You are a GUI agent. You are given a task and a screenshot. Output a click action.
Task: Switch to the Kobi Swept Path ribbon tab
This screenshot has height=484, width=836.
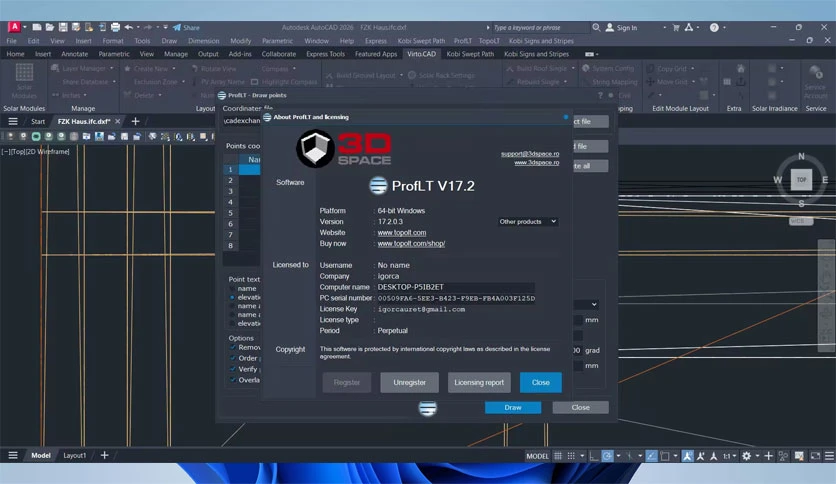click(470, 54)
